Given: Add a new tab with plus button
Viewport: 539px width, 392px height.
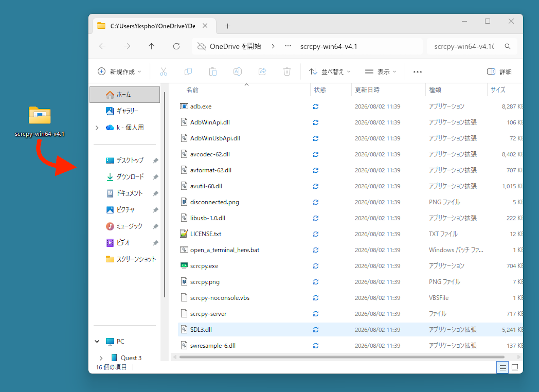Looking at the screenshot, I should coord(228,26).
